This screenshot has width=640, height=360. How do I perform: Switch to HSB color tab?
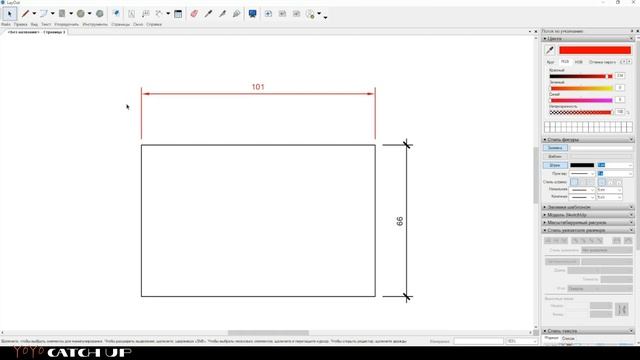click(x=579, y=62)
